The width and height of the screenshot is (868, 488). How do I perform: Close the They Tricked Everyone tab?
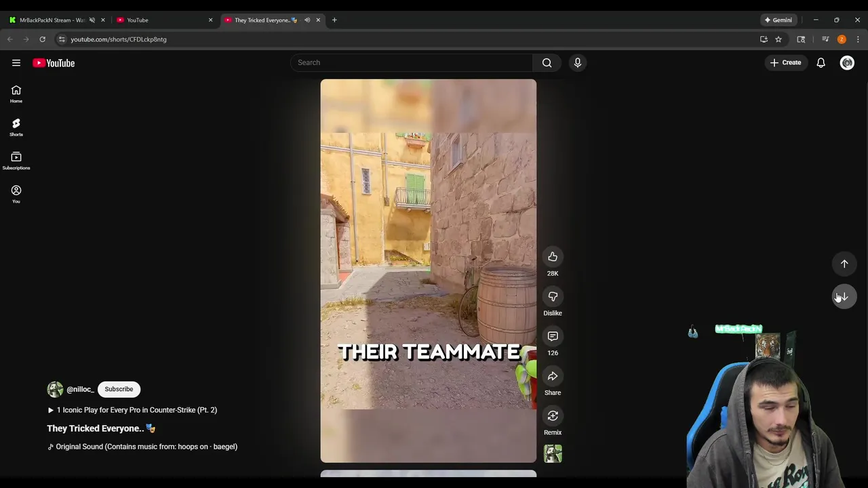(x=318, y=20)
